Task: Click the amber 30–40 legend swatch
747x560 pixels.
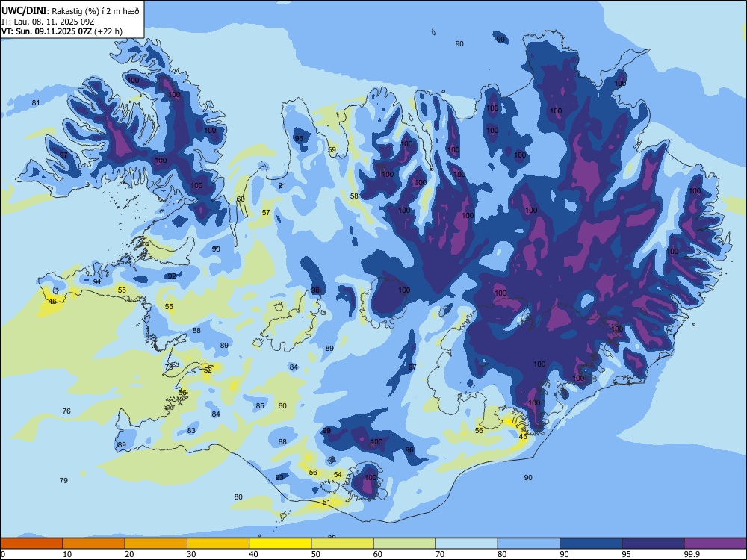Action: coord(218,544)
